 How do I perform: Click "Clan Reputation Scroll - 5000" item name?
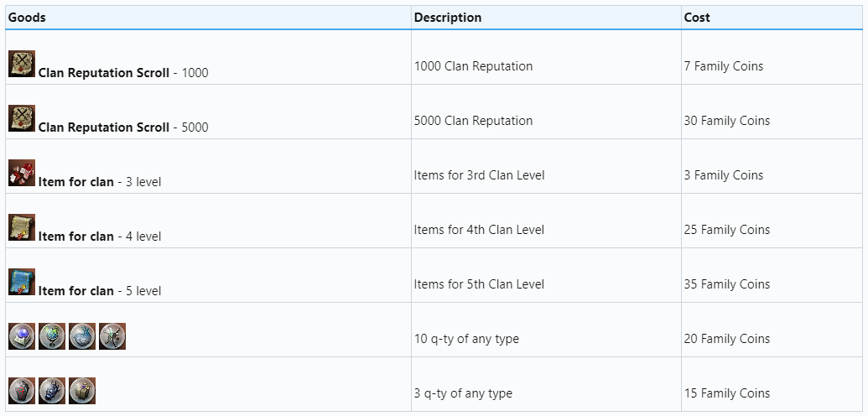coord(122,127)
